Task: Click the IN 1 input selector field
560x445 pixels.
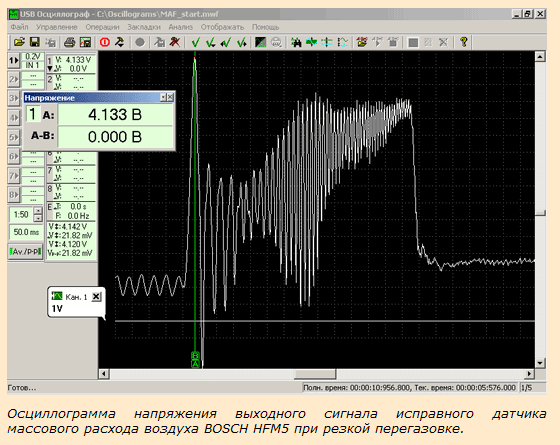Action: [33, 65]
